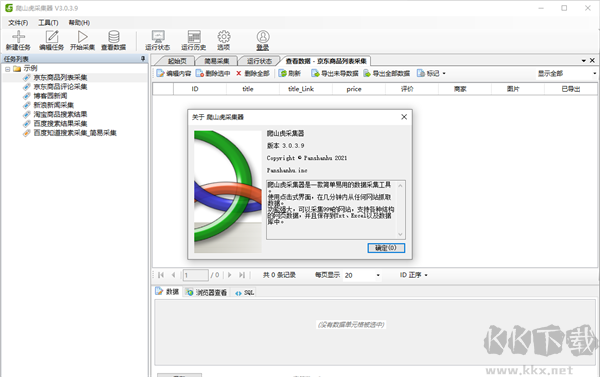Open the 选项 gear icon
The width and height of the screenshot is (600, 377).
click(224, 40)
